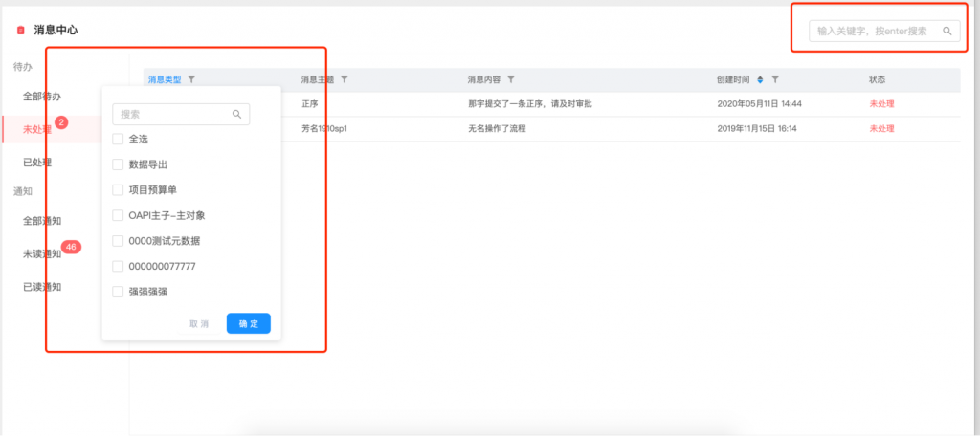Viewport: 980px width, 436px height.
Task: Switch to 已处理 sidebar item
Action: click(37, 162)
